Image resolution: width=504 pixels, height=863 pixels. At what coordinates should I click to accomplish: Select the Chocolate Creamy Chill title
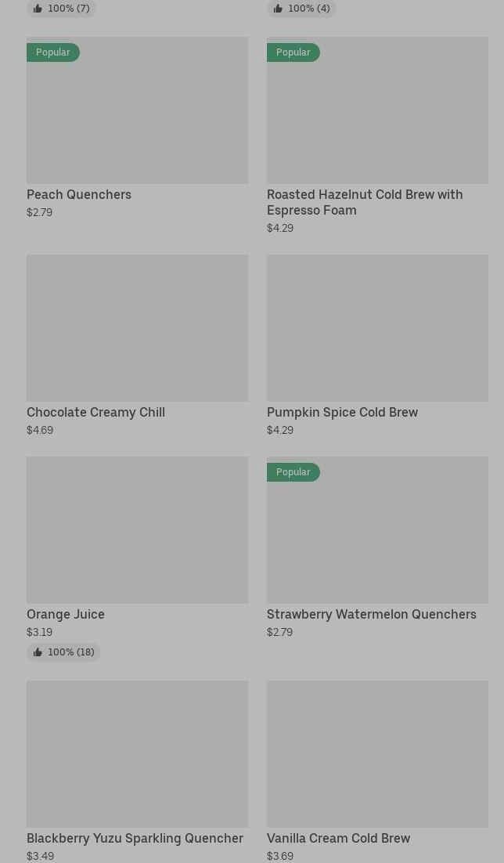click(95, 412)
